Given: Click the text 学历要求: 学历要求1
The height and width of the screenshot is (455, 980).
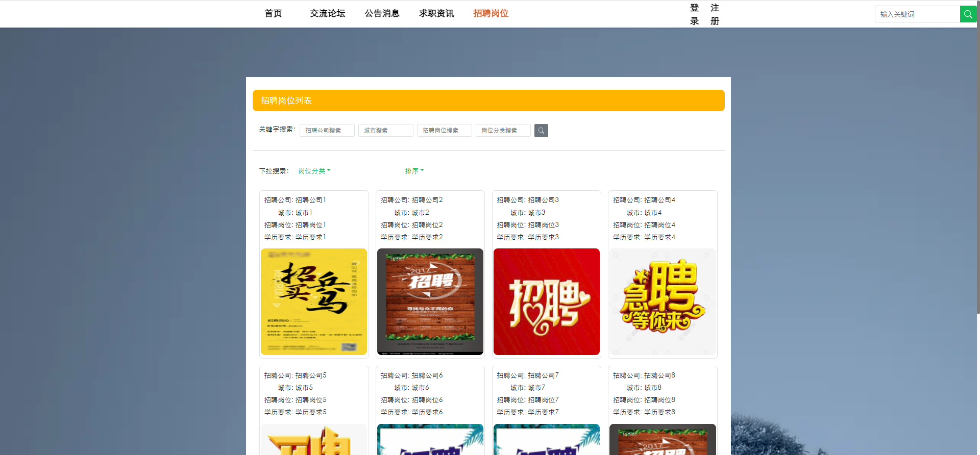Looking at the screenshot, I should tap(295, 237).
